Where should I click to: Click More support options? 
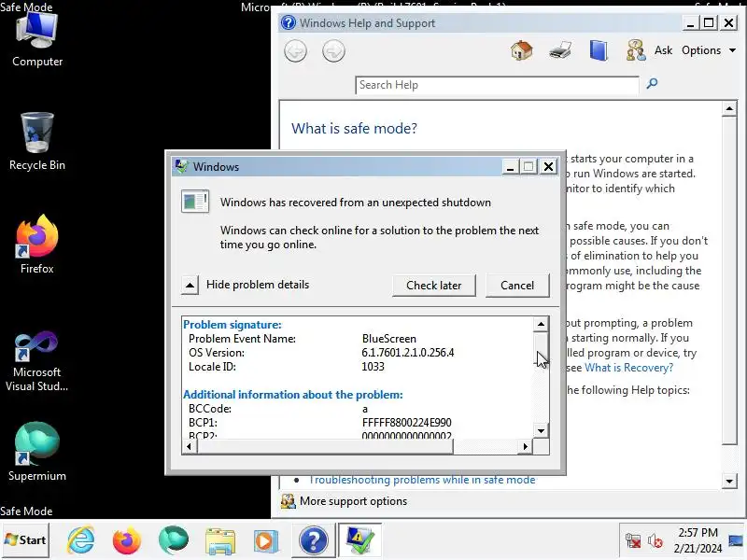353,501
